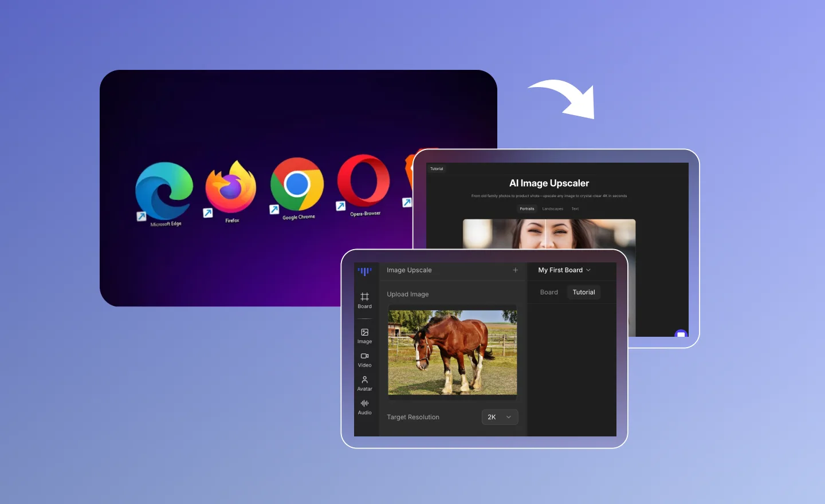Viewport: 825px width, 504px height.
Task: Click the uploaded horse image thumbnail
Action: pyautogui.click(x=452, y=352)
